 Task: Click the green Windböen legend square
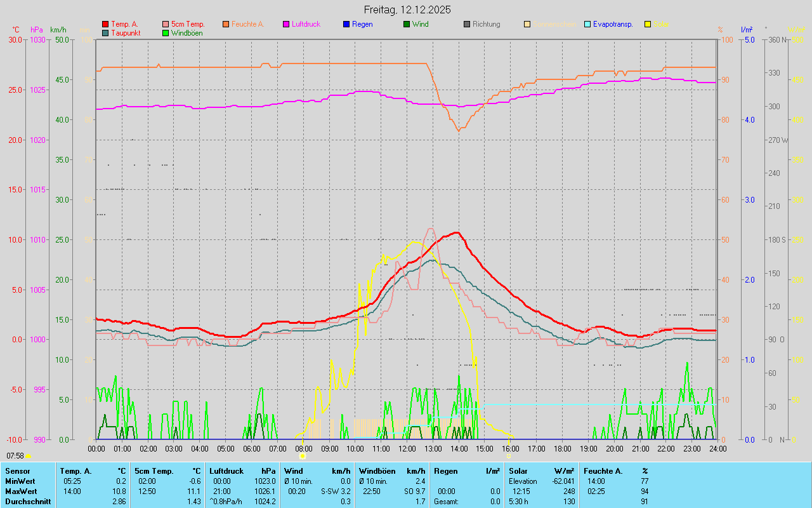tap(166, 32)
